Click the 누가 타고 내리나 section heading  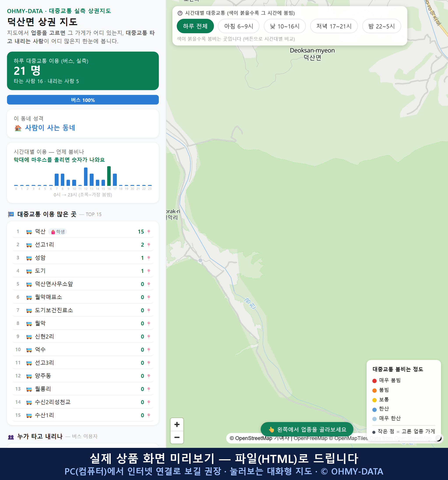pos(40,436)
